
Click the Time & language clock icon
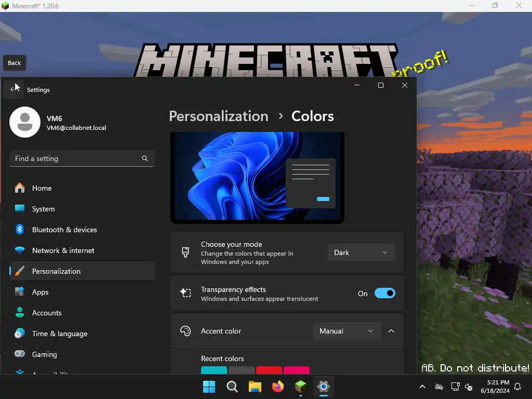[20, 333]
